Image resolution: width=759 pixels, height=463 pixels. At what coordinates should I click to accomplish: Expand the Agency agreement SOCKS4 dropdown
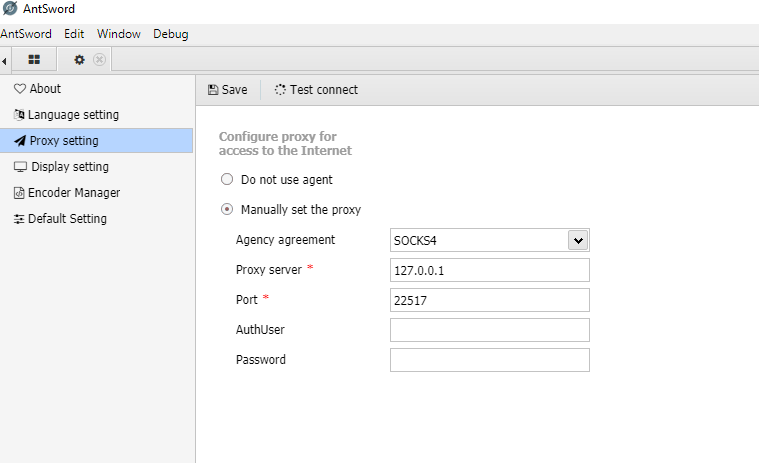coord(577,240)
